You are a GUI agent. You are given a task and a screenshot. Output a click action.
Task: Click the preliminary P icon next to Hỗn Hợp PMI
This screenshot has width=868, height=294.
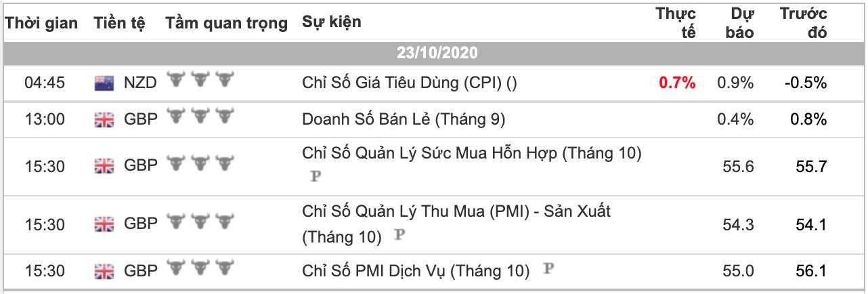[x=315, y=176]
